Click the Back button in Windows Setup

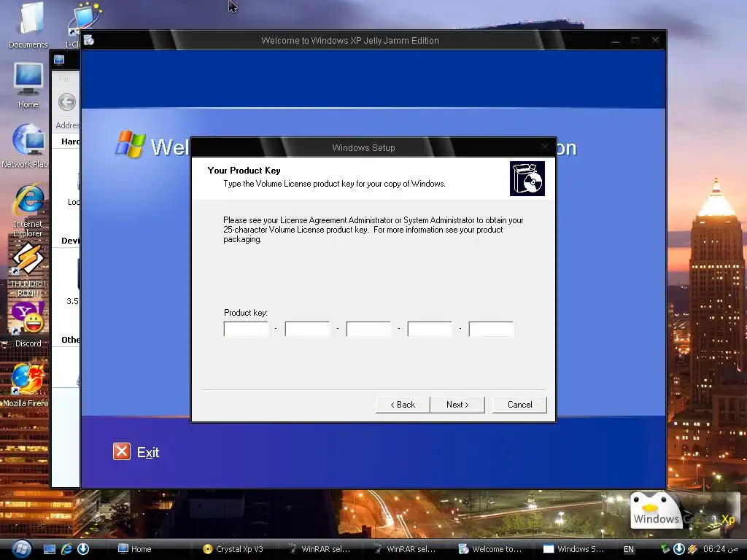(x=403, y=404)
